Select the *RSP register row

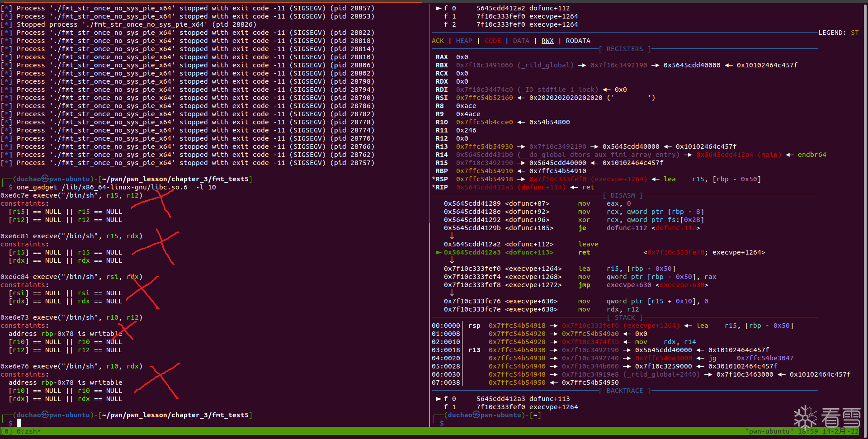(597, 179)
